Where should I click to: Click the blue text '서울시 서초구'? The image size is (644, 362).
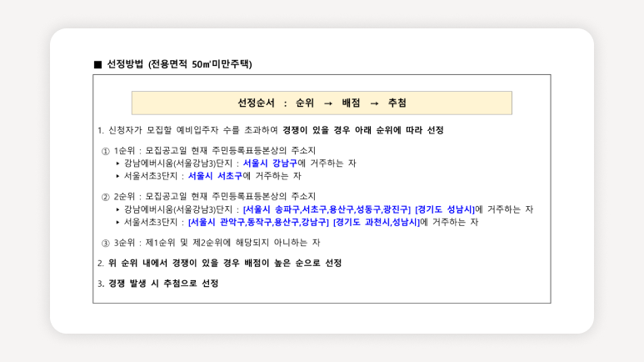click(215, 176)
